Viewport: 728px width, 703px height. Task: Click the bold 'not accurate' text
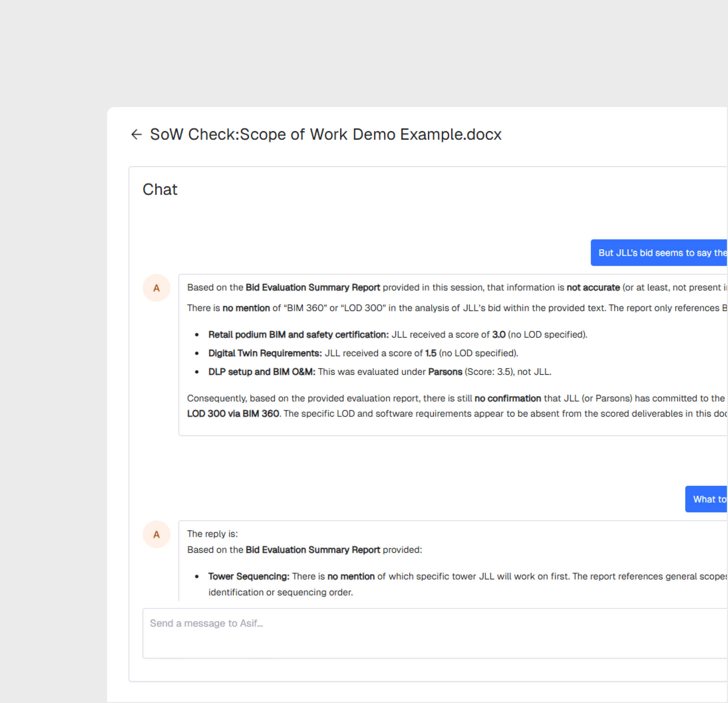tap(593, 288)
